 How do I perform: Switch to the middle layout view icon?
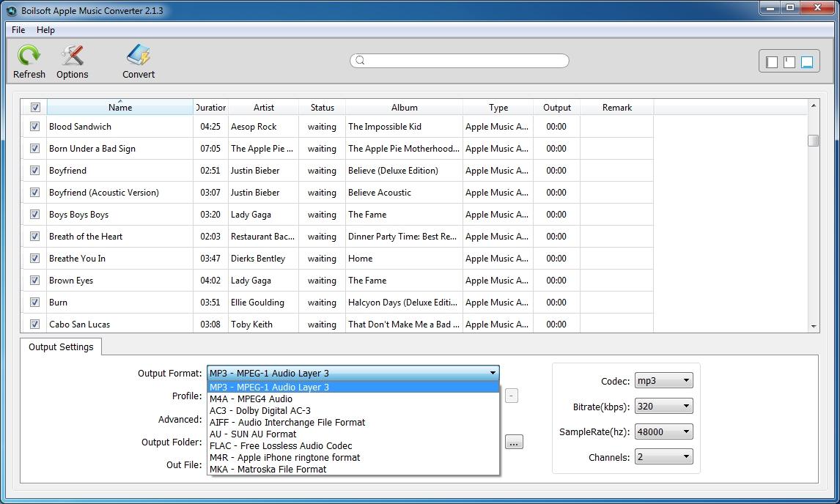pos(789,62)
